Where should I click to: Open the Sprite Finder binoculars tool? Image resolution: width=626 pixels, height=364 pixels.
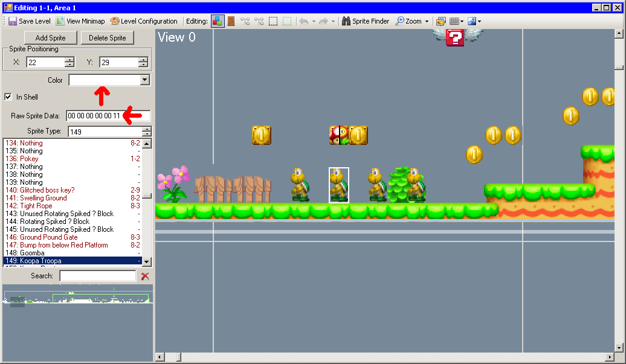[365, 21]
